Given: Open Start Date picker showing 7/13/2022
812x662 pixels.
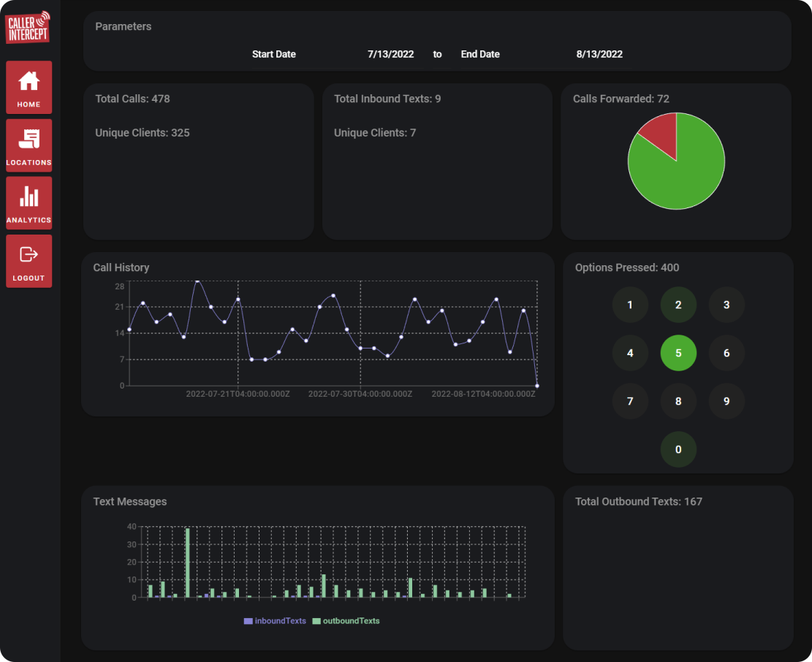Looking at the screenshot, I should click(x=390, y=54).
